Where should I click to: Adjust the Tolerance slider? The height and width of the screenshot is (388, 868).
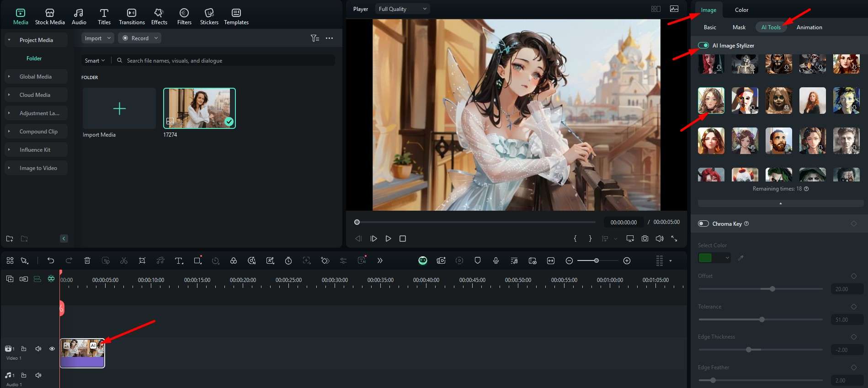[761, 319]
